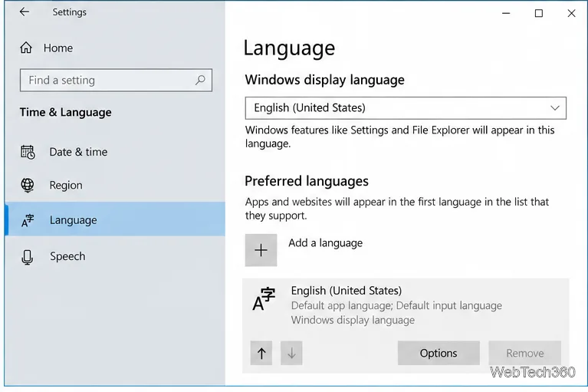
Task: Click the search magnifier icon
Action: pyautogui.click(x=200, y=80)
